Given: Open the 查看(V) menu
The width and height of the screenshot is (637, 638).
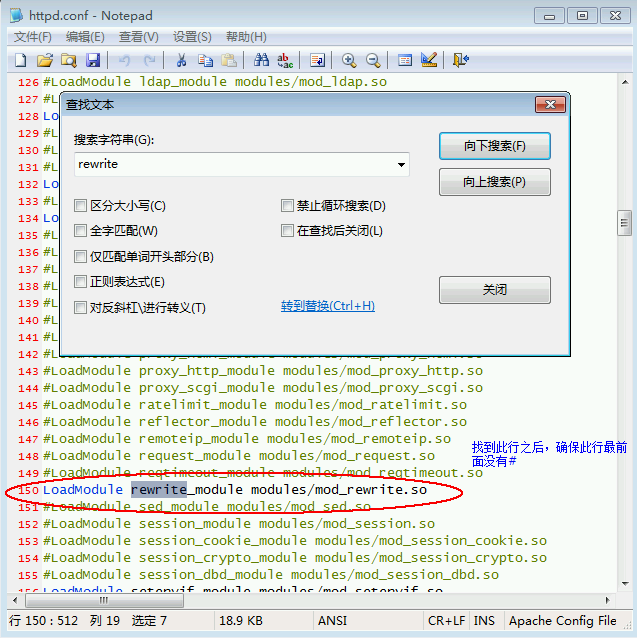Looking at the screenshot, I should tap(138, 37).
